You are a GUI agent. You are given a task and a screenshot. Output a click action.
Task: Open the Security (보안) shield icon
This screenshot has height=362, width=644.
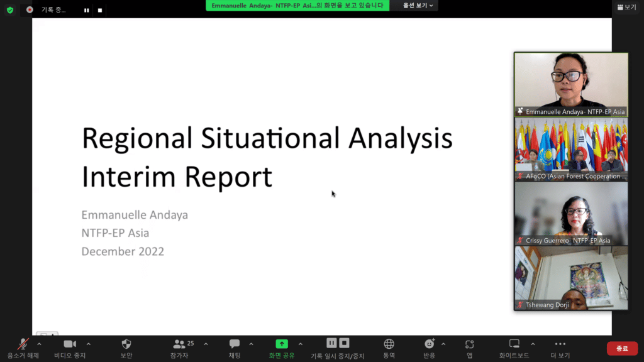(126, 344)
